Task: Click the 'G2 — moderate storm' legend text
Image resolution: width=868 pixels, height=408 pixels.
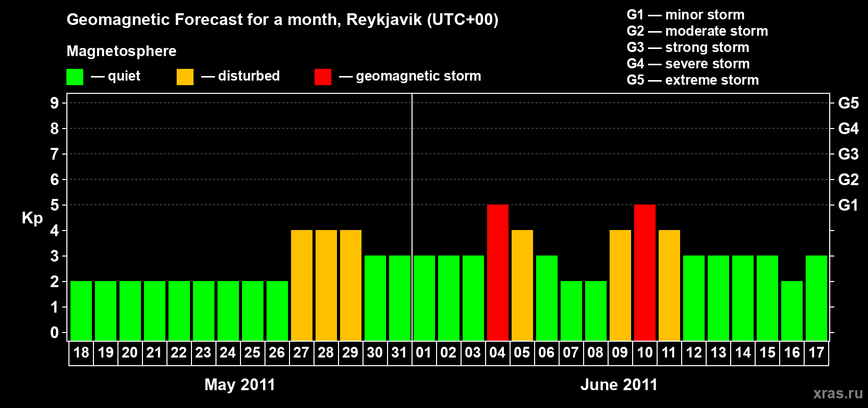Action: [697, 31]
